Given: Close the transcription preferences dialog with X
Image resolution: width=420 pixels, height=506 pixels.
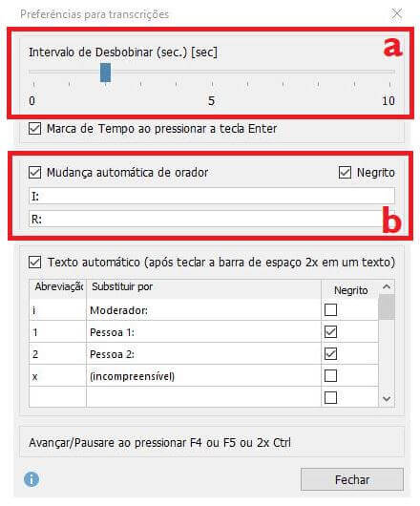Looking at the screenshot, I should [x=396, y=13].
